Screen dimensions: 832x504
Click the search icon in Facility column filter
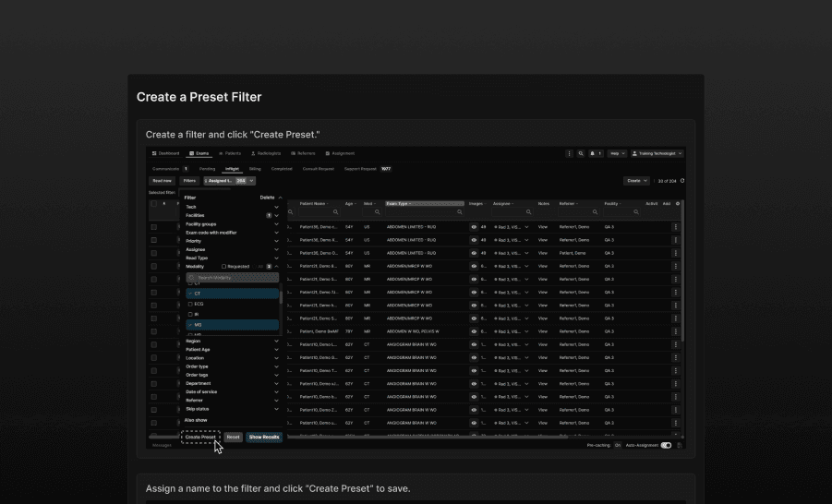click(x=635, y=212)
